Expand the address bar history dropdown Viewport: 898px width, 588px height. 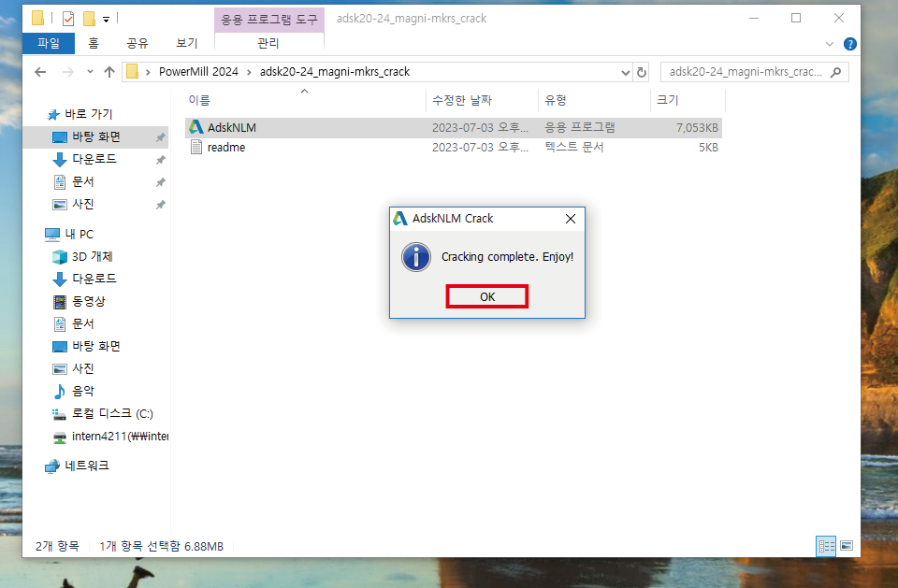pos(625,73)
